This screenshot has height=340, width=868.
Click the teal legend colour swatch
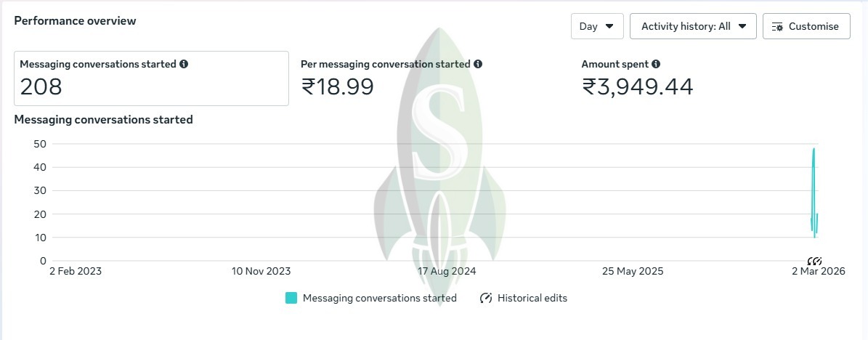click(291, 298)
